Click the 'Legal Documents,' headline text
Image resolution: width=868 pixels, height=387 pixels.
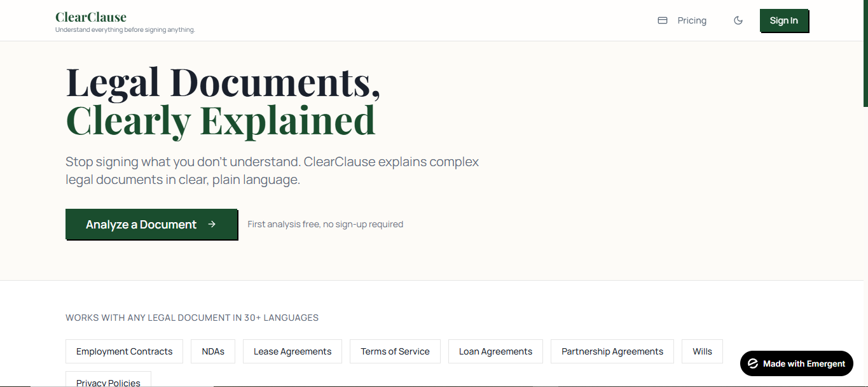(x=223, y=82)
